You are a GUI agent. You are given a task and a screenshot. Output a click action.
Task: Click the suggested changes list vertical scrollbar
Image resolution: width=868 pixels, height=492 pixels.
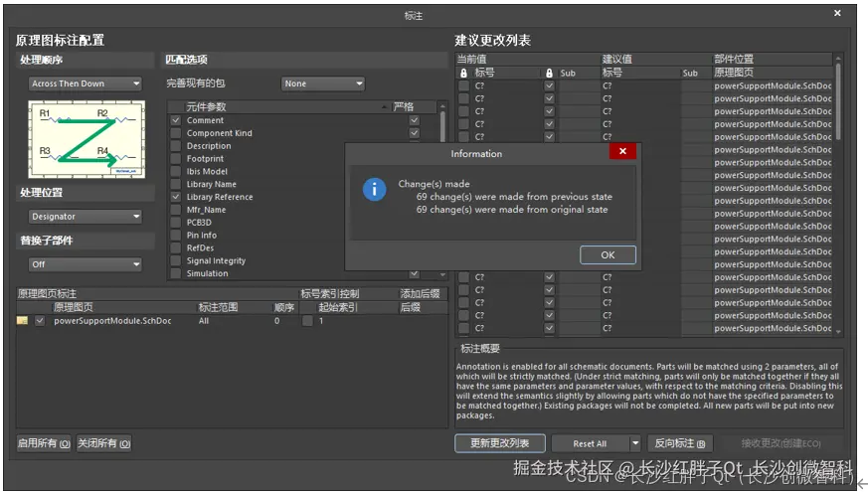838,102
